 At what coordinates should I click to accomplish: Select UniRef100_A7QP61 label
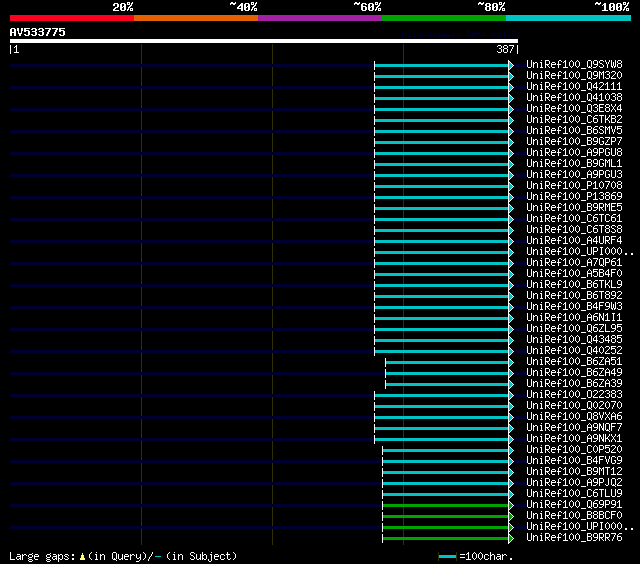(x=574, y=262)
